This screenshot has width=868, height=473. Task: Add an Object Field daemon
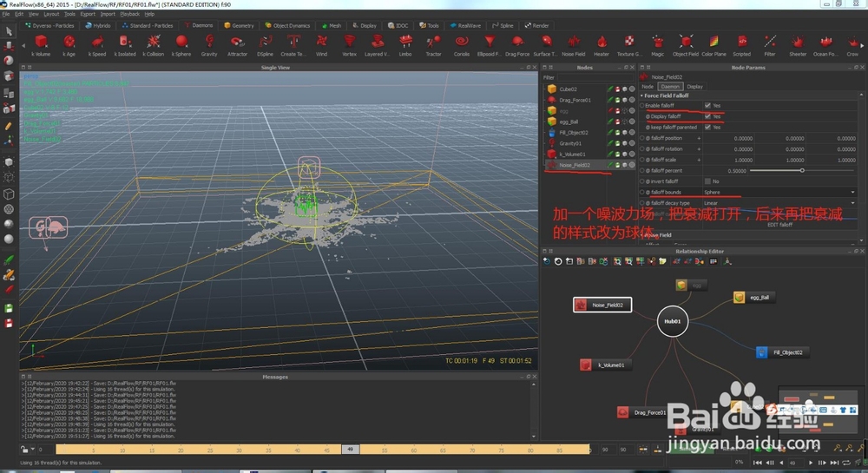(x=686, y=46)
